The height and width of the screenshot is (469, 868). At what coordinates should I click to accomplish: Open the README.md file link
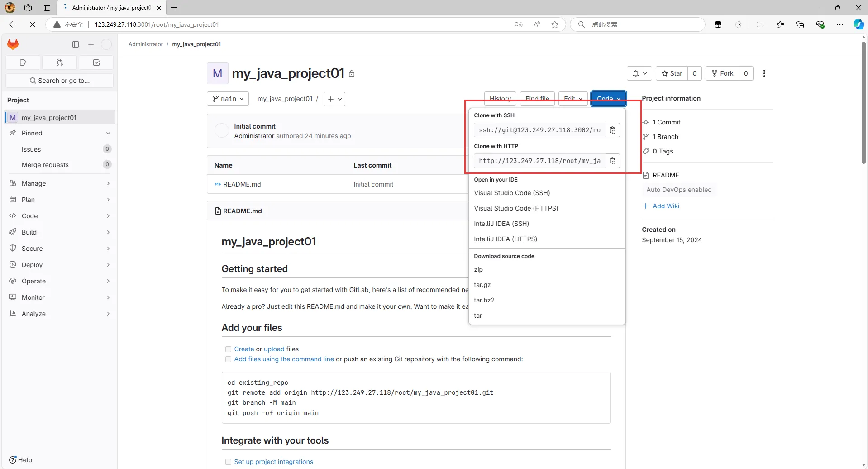(242, 184)
